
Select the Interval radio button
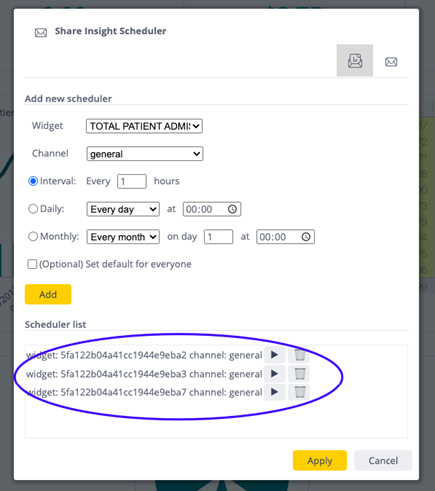tap(33, 181)
